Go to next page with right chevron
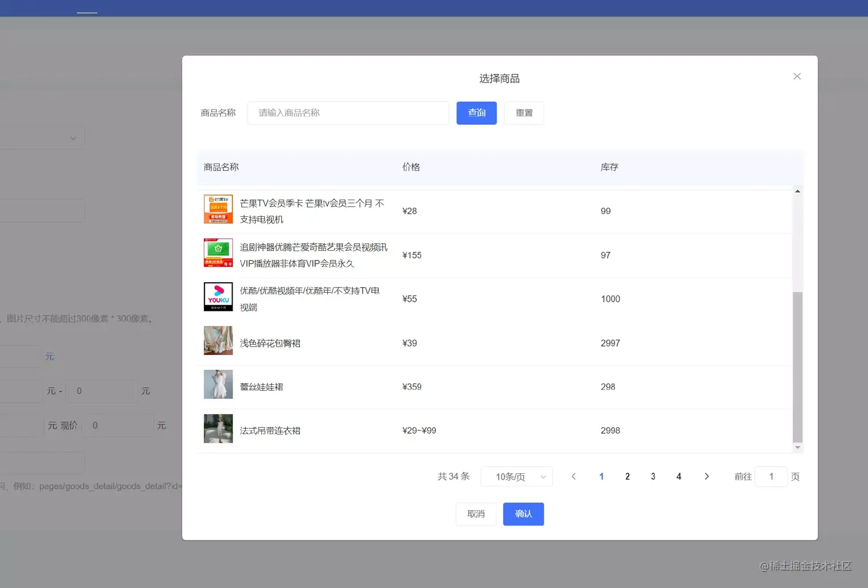This screenshot has height=588, width=868. [707, 477]
